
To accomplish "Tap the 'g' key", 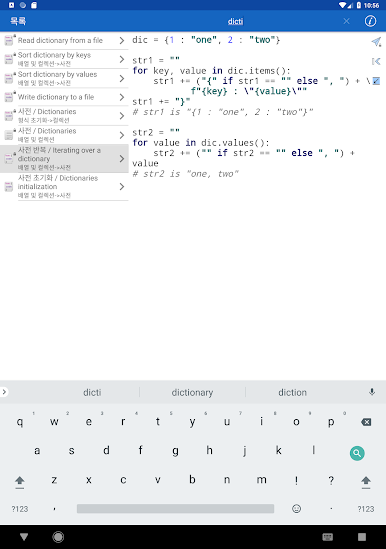I will pos(175,451).
